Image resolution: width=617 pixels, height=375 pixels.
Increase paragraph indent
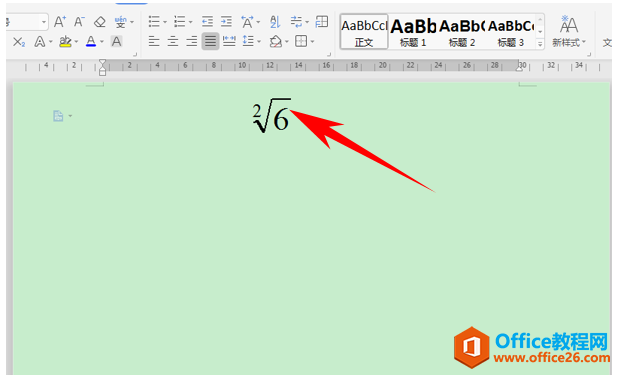click(x=226, y=22)
